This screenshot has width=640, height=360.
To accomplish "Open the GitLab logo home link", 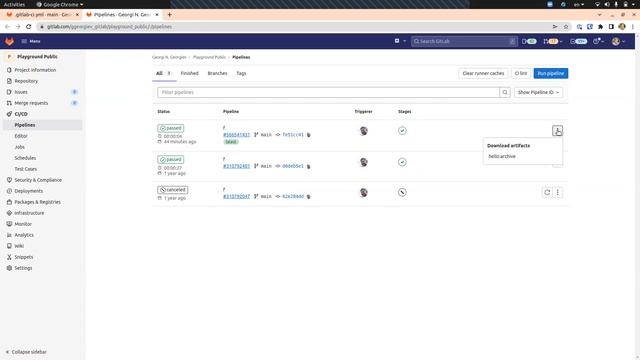I will coord(9,41).
